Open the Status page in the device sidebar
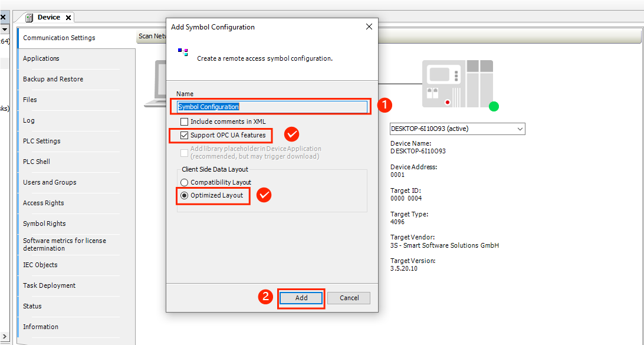 point(32,306)
